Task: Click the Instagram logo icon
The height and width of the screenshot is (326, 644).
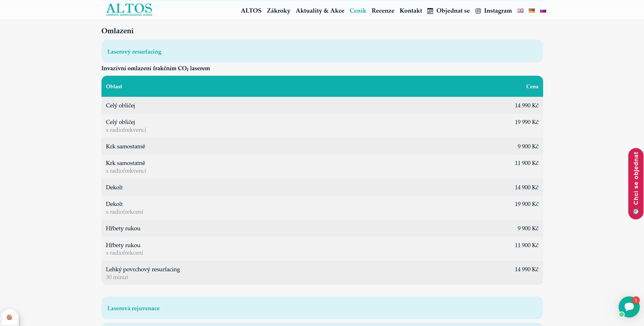Action: click(478, 11)
